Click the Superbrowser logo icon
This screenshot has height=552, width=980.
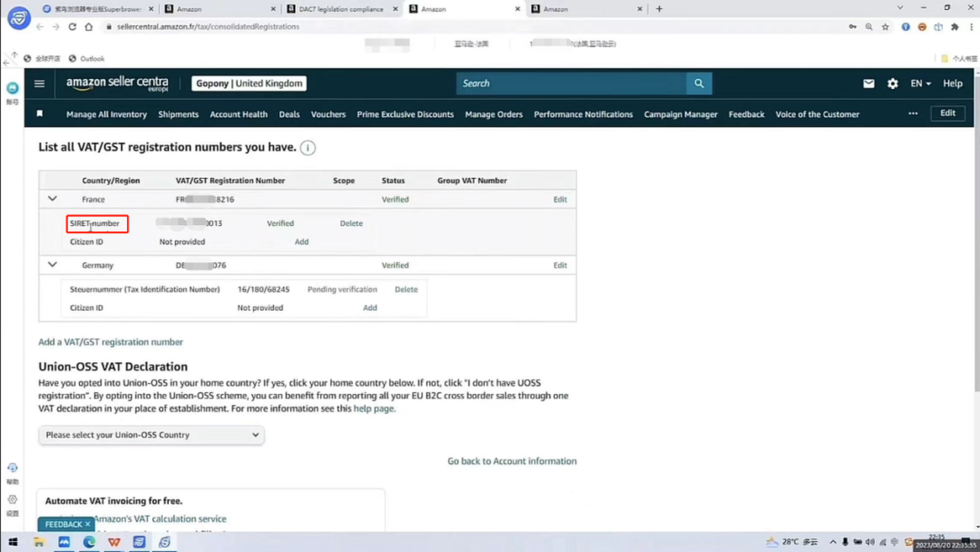[19, 17]
